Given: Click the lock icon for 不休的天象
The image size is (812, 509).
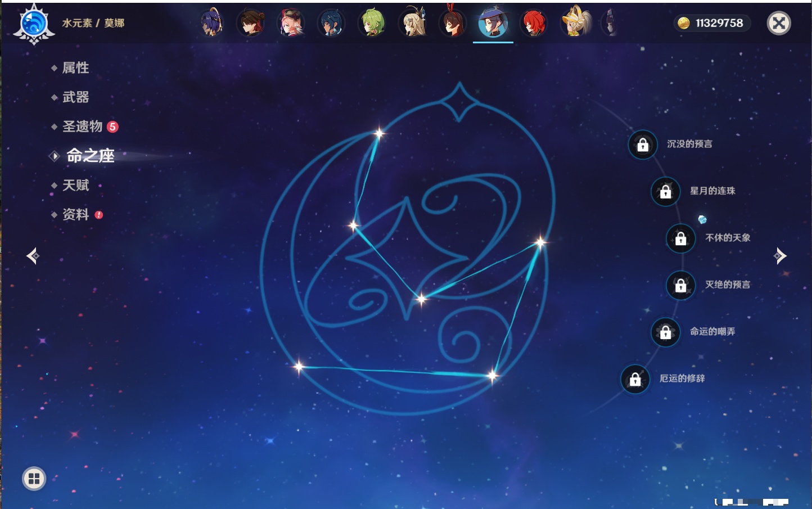Looking at the screenshot, I should tap(680, 238).
